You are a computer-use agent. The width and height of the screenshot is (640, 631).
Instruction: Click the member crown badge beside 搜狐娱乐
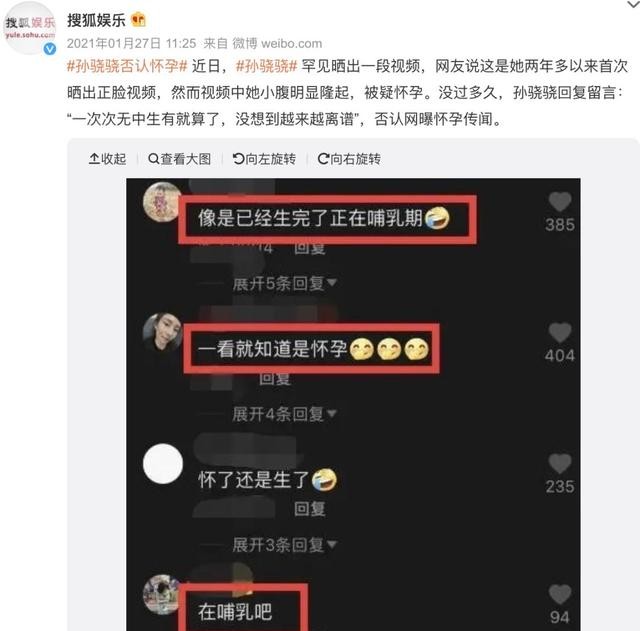click(x=138, y=20)
